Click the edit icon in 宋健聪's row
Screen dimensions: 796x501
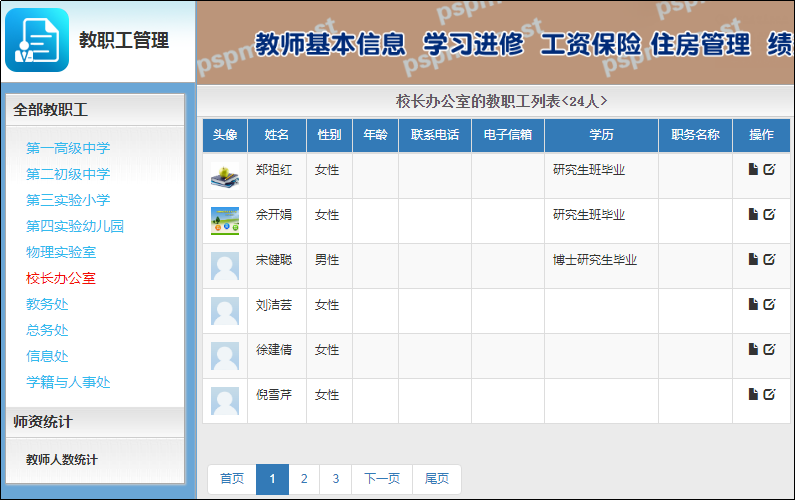tap(769, 259)
